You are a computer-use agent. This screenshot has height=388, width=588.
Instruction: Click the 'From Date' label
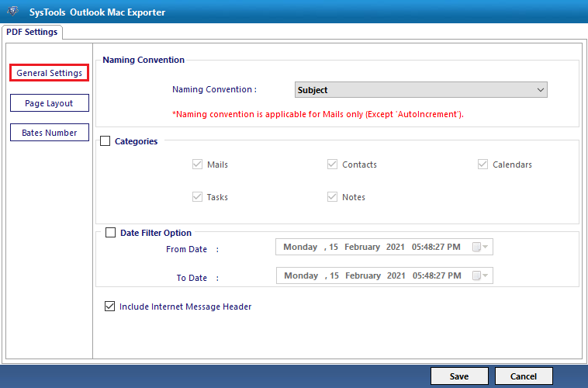[x=186, y=249]
